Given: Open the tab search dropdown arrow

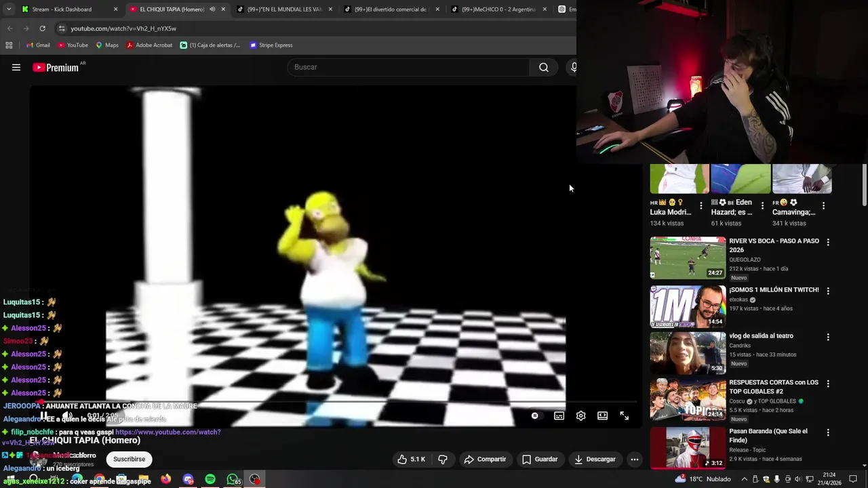Looking at the screenshot, I should (x=9, y=9).
